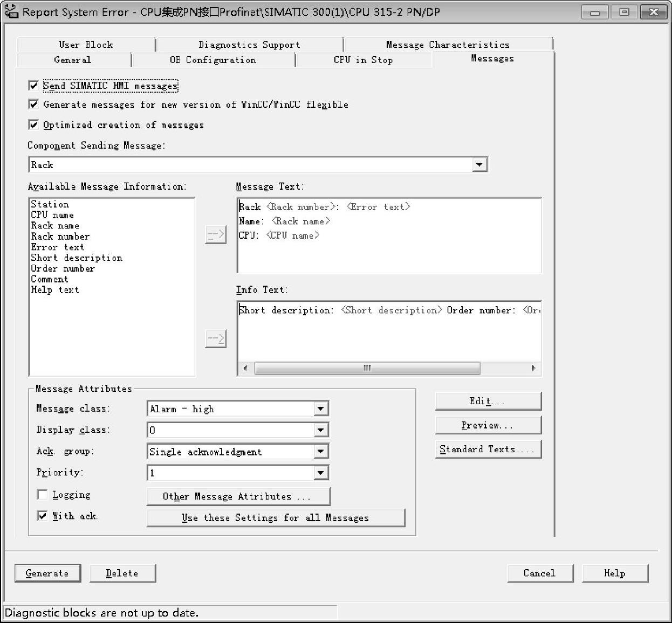The image size is (672, 623).
Task: Click the arrow button beside Info Text
Action: (215, 338)
